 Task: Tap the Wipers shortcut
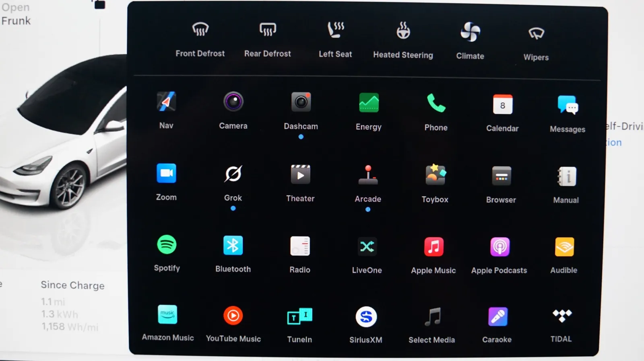536,34
